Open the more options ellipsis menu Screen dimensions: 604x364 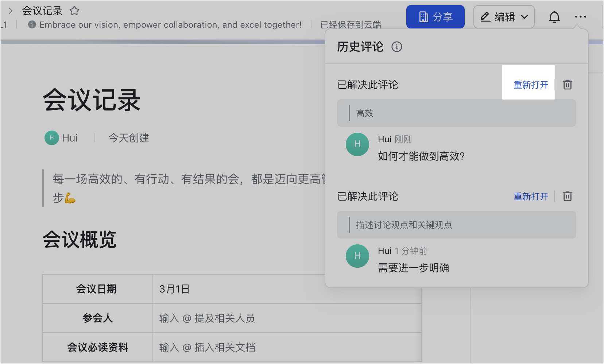pos(580,17)
